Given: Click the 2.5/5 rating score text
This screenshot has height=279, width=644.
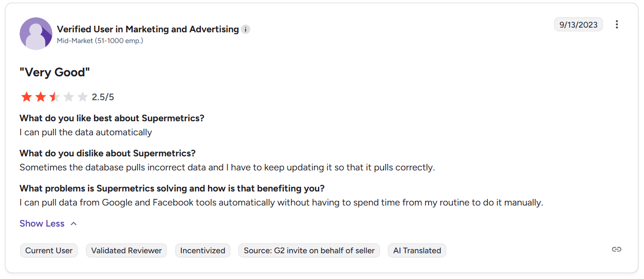Looking at the screenshot, I should (103, 97).
